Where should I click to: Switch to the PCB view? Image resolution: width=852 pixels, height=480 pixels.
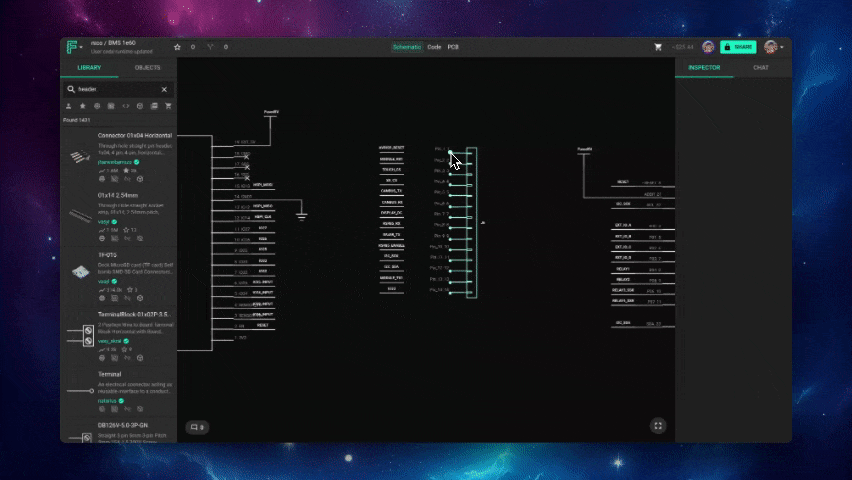pyautogui.click(x=453, y=47)
